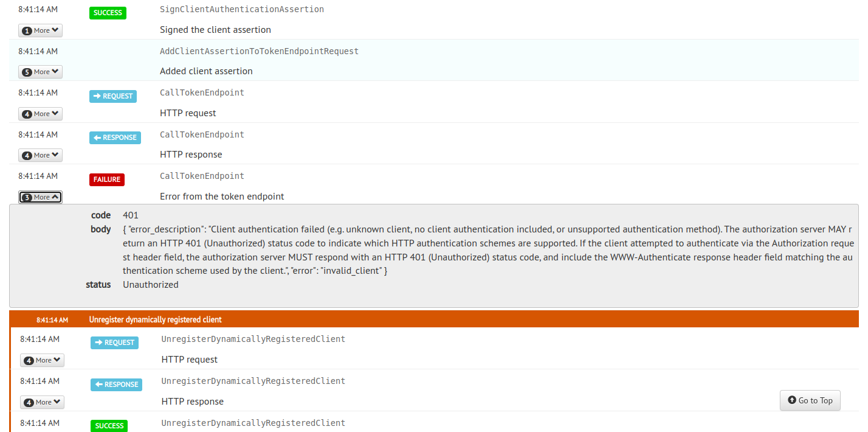Click the RESPONSE badge beside CallTokenEndpoint
This screenshot has width=868, height=432.
click(115, 138)
